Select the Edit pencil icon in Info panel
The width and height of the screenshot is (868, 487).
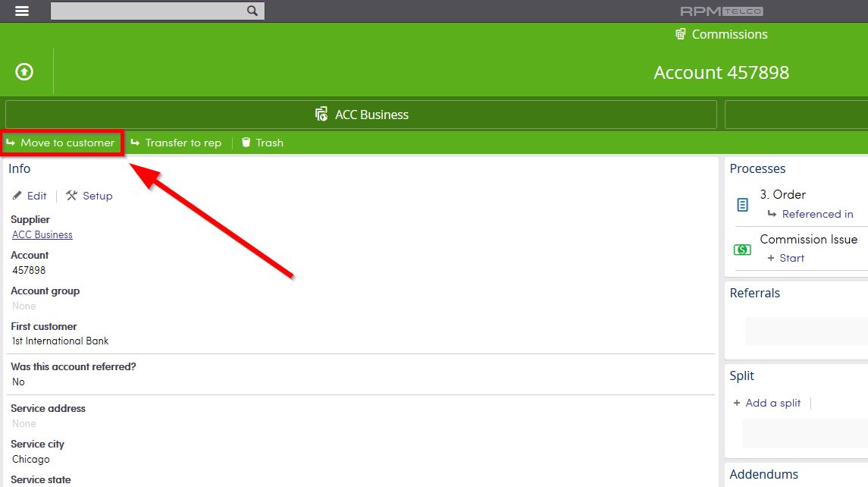pyautogui.click(x=17, y=195)
